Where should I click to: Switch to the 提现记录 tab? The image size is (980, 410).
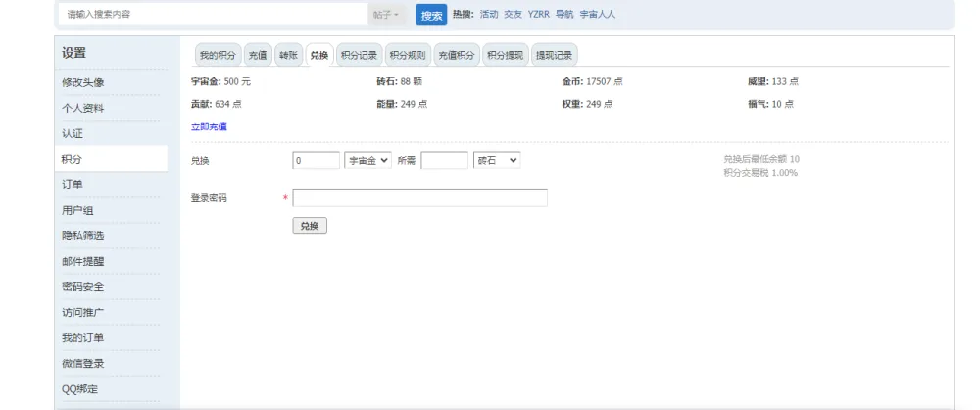coord(555,56)
